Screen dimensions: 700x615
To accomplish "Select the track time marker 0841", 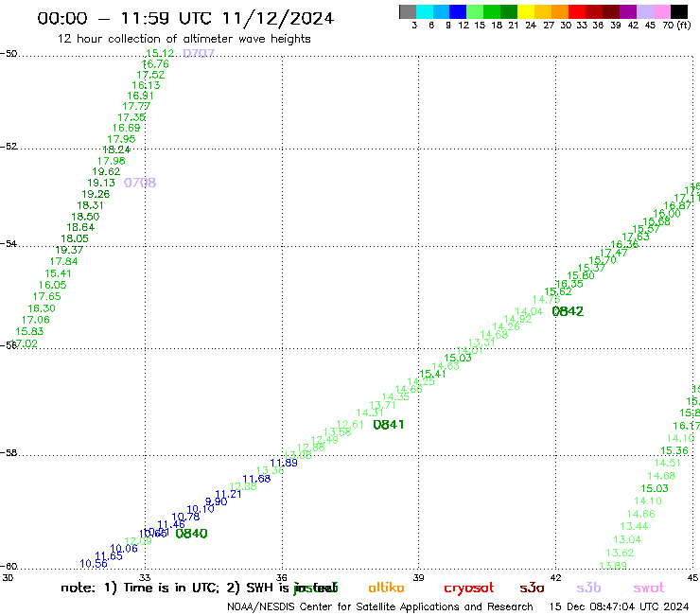I will [389, 424].
